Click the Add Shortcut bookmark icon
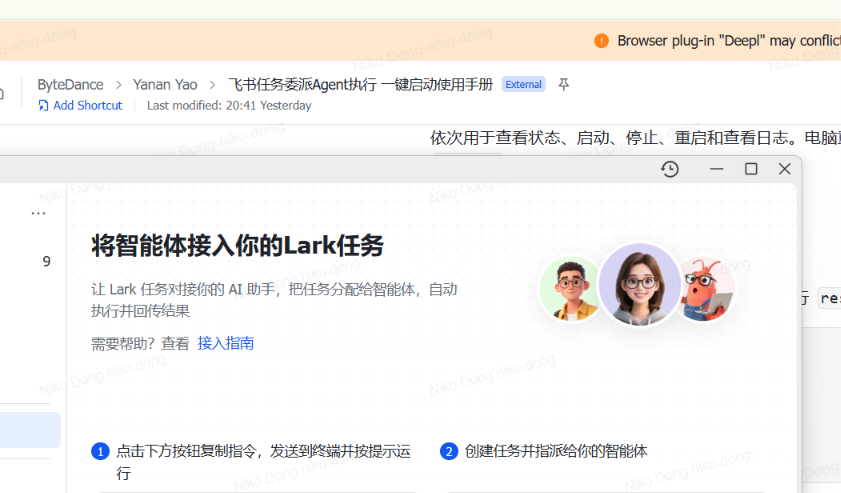Screen dimensions: 841x493 coord(43,106)
